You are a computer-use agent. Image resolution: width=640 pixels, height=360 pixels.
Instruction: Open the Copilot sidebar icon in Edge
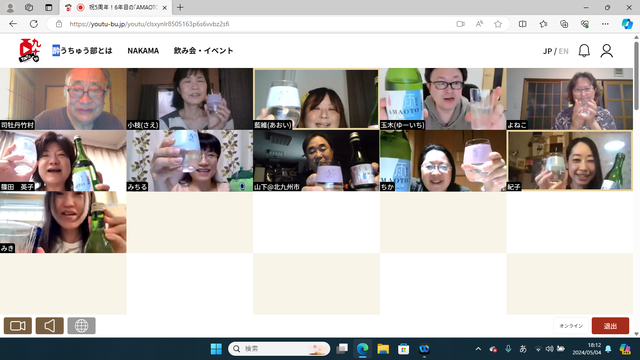point(627,24)
